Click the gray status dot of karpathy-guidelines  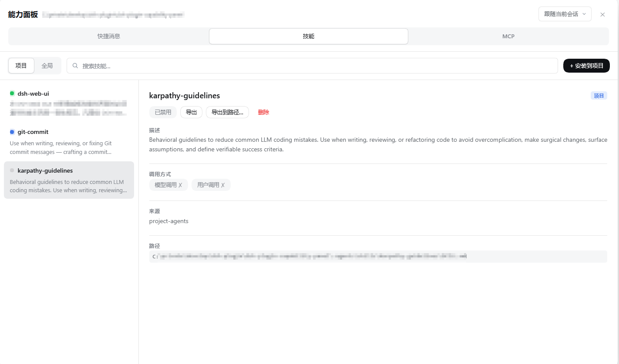tap(12, 170)
